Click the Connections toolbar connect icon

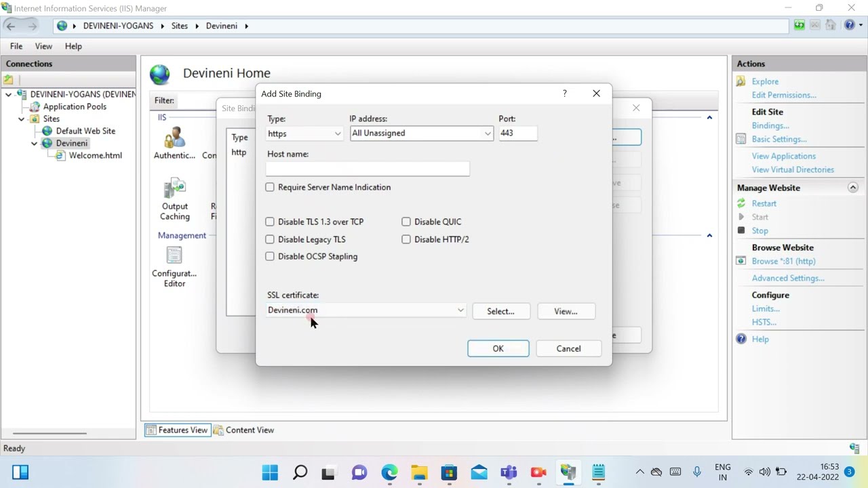click(9, 79)
